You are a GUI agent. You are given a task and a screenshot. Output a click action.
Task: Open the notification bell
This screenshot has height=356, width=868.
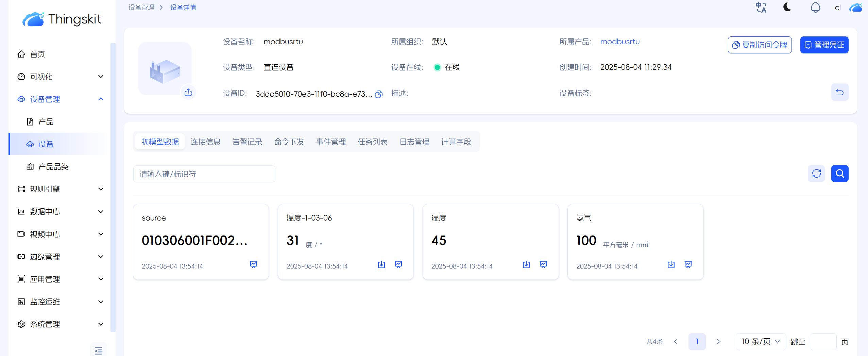click(x=815, y=7)
